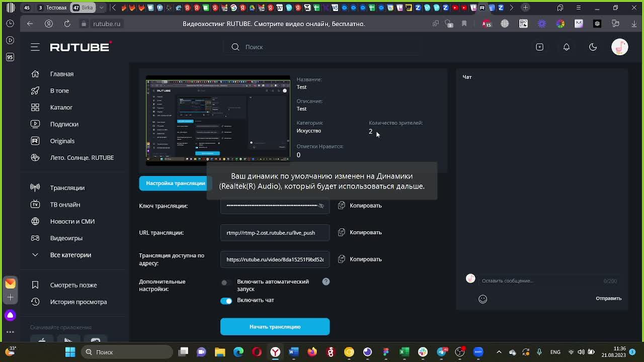
Task: Open the Yandex Alice assistant in sidebar
Action: 10,315
